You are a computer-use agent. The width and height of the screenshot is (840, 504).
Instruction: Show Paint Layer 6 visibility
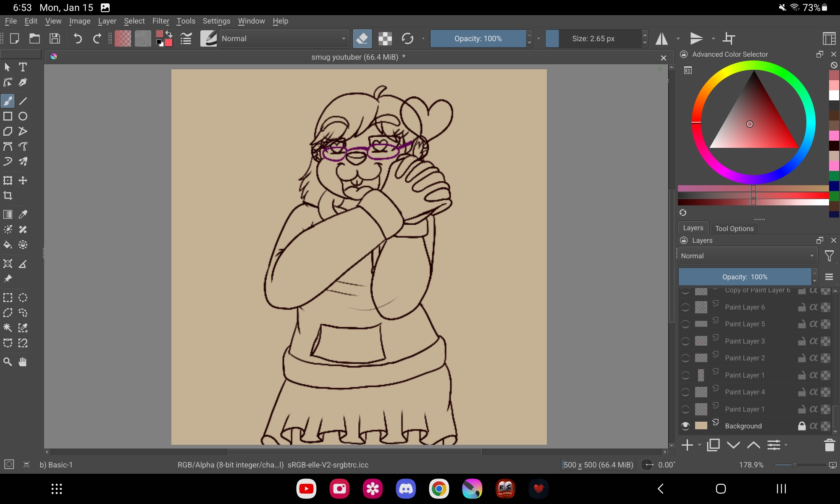click(x=685, y=307)
